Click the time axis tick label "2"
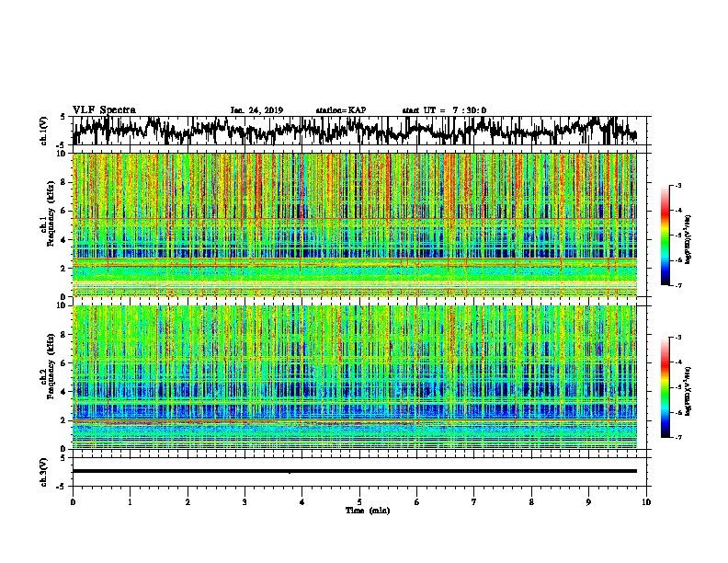Viewport: 728px width, 563px height. coord(188,502)
